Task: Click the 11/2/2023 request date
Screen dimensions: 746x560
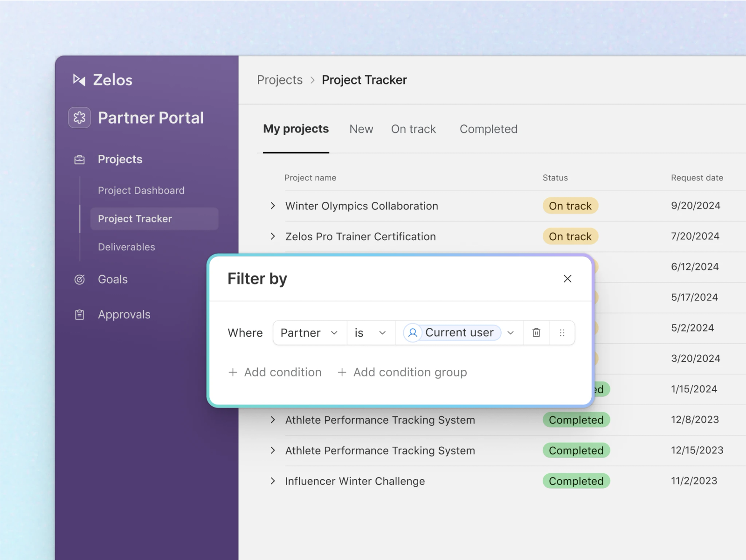Action: (694, 481)
